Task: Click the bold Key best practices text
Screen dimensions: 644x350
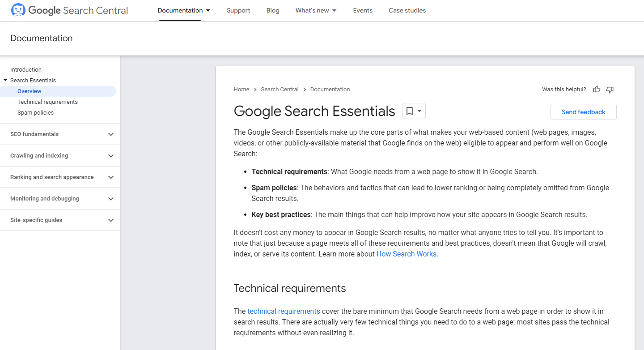Action: click(x=281, y=215)
